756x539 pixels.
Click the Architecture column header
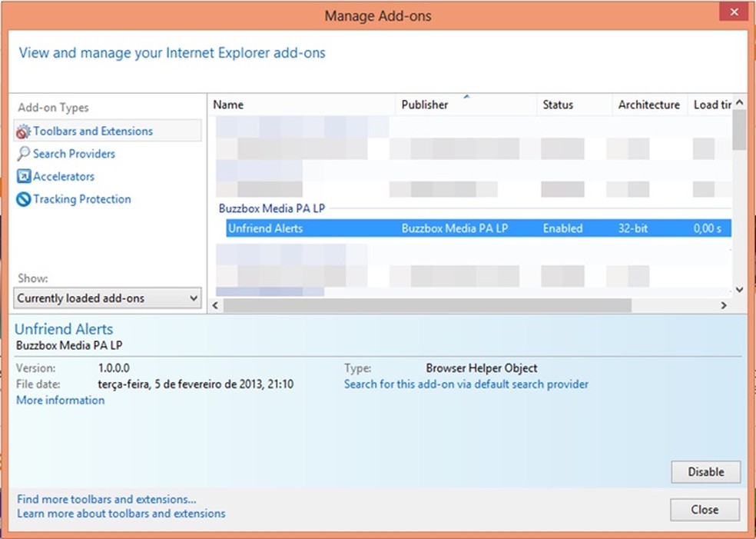point(648,105)
